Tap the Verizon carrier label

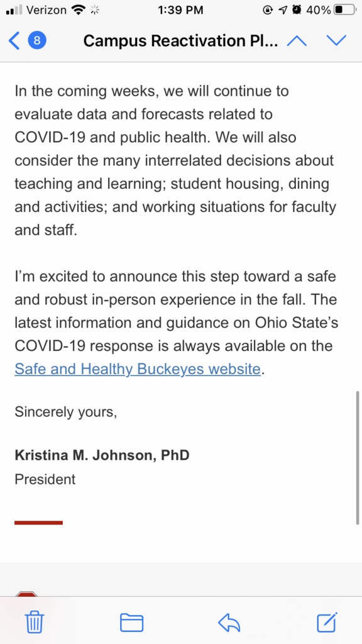(46, 10)
